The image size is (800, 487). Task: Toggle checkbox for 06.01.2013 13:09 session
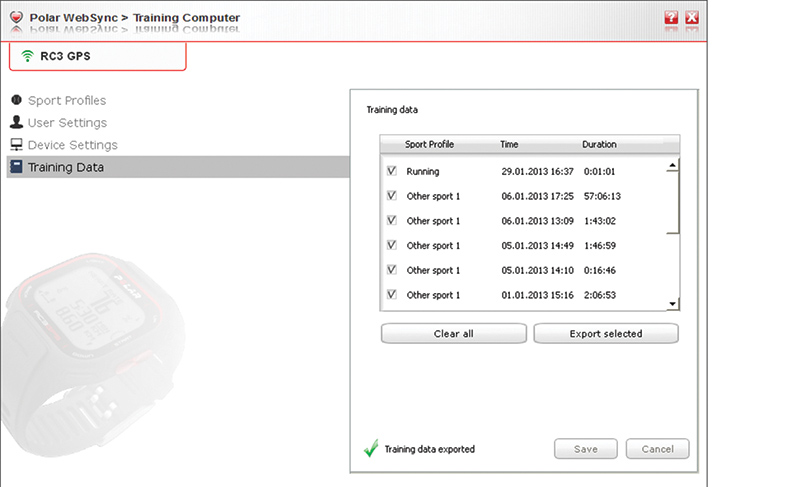pyautogui.click(x=392, y=220)
